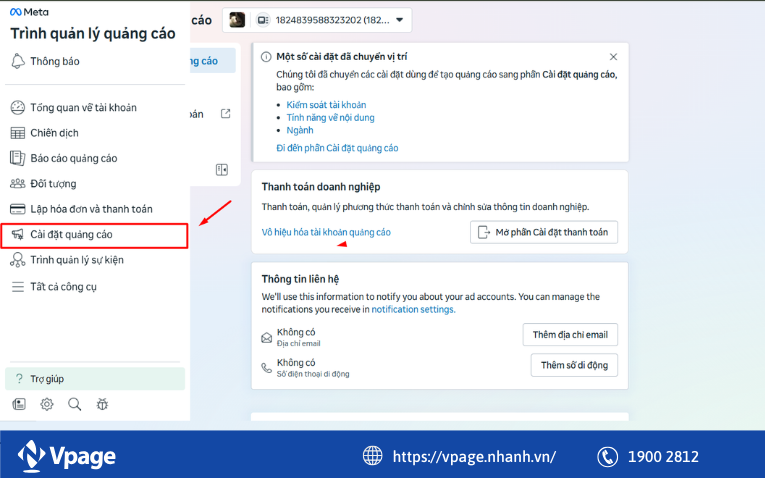
Task: Click Một số cài đặt đã chuyển vị trí heading
Action: click(x=342, y=57)
